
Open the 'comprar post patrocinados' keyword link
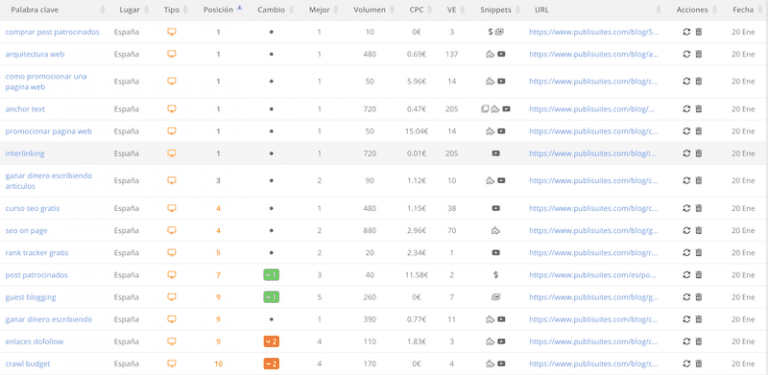coord(52,32)
